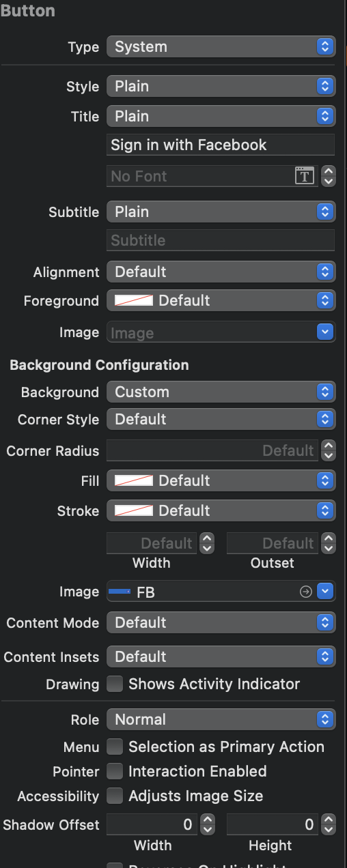Click the Shadow Offset Height stepper
Image resolution: width=347 pixels, height=868 pixels.
(329, 824)
